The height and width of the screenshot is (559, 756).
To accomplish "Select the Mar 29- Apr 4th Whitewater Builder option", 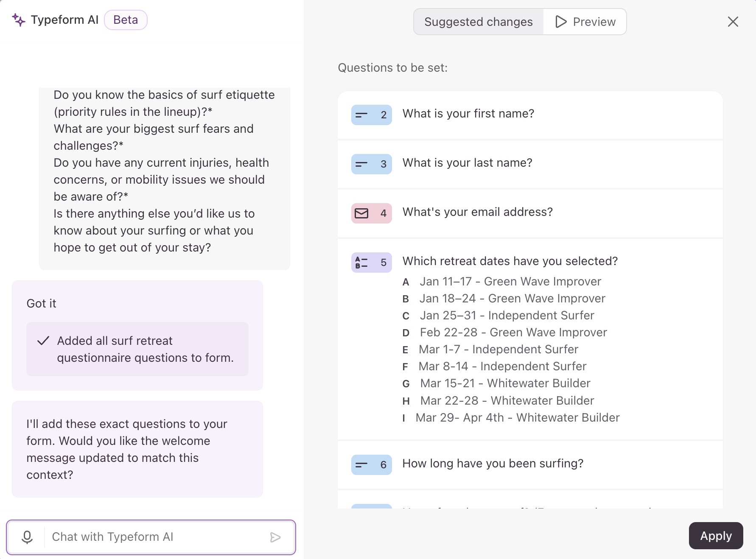I will pos(517,418).
